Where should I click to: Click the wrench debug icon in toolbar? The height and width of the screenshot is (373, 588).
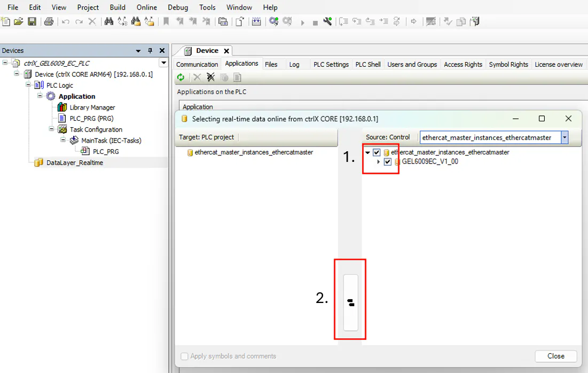[x=327, y=22]
